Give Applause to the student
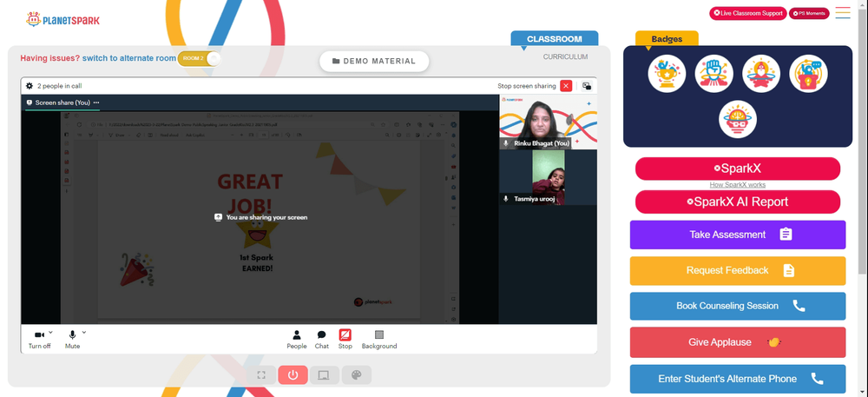The height and width of the screenshot is (397, 868). [737, 342]
